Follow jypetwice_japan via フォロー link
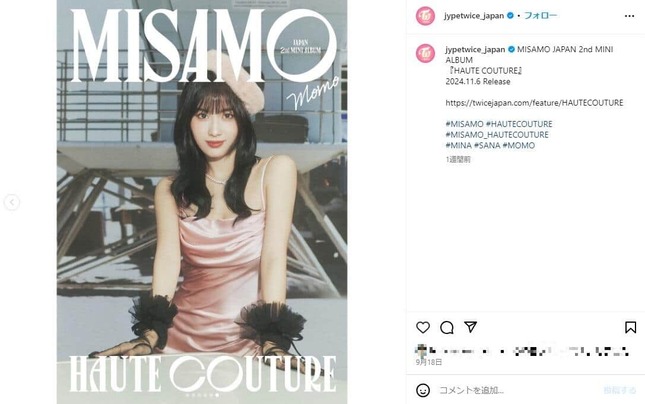 point(540,16)
